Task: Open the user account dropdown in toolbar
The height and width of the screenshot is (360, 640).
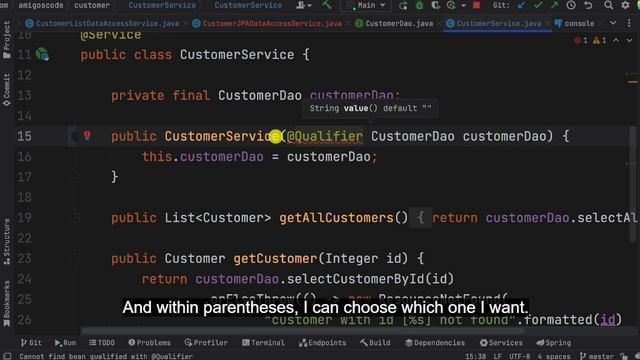Action: 304,5
